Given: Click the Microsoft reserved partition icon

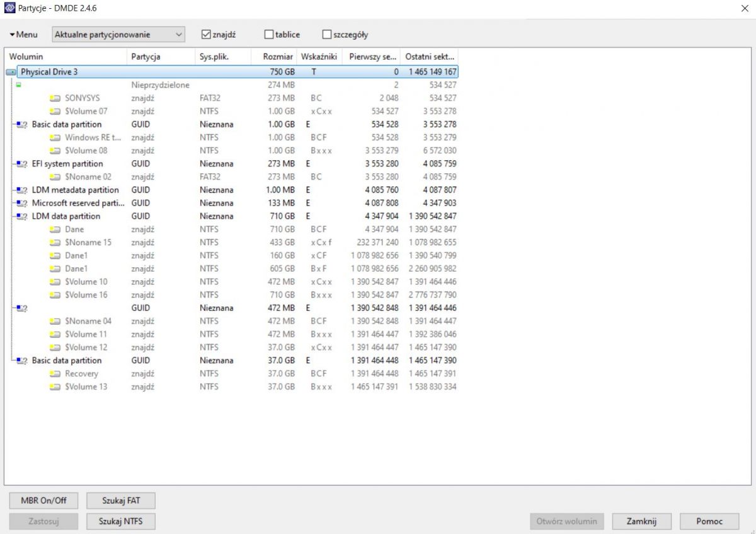Looking at the screenshot, I should point(23,204).
